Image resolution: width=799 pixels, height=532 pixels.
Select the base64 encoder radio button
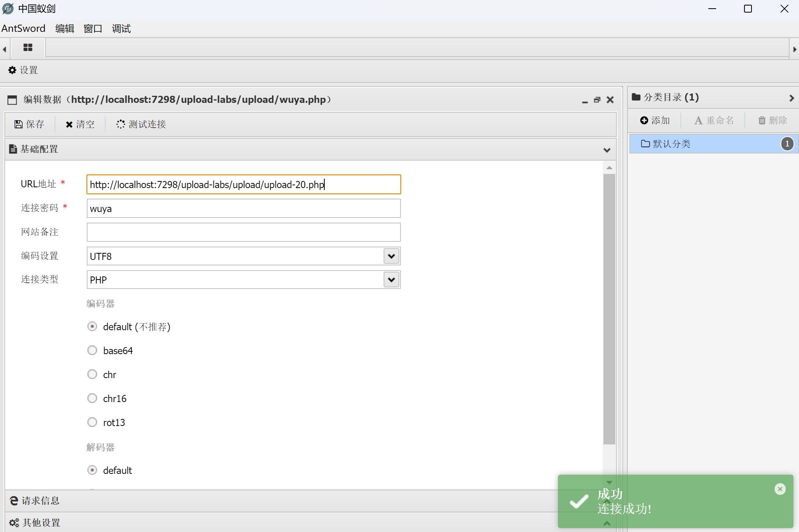coord(92,350)
